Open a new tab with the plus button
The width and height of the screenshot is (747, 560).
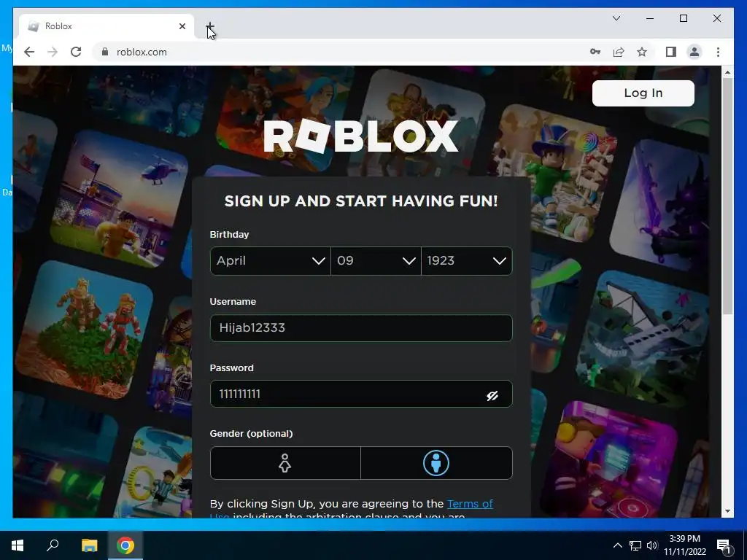pyautogui.click(x=209, y=26)
